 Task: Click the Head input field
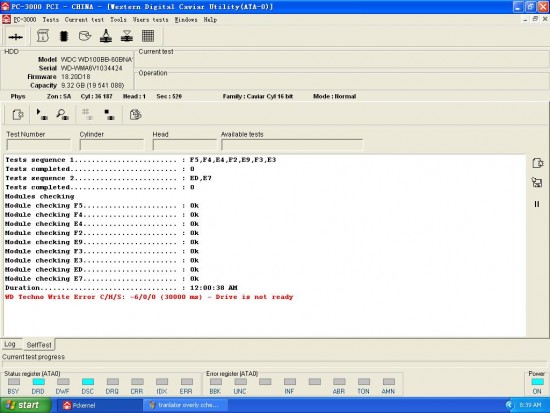pos(185,145)
